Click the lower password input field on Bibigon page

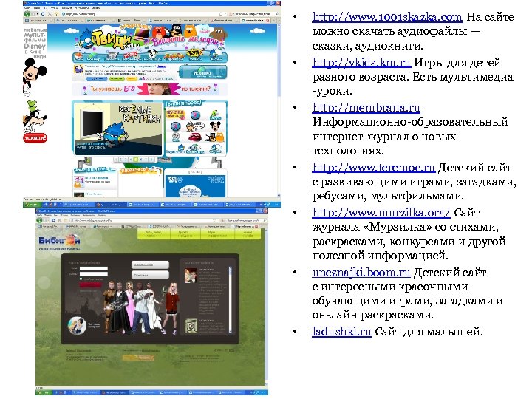click(93, 273)
